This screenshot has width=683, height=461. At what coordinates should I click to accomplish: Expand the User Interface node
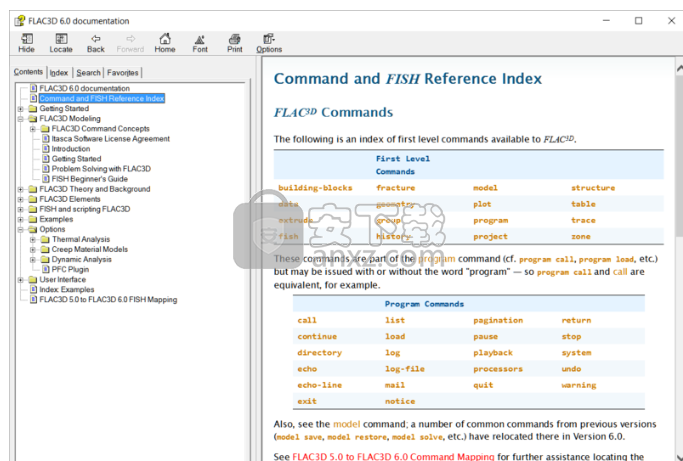[x=20, y=279]
